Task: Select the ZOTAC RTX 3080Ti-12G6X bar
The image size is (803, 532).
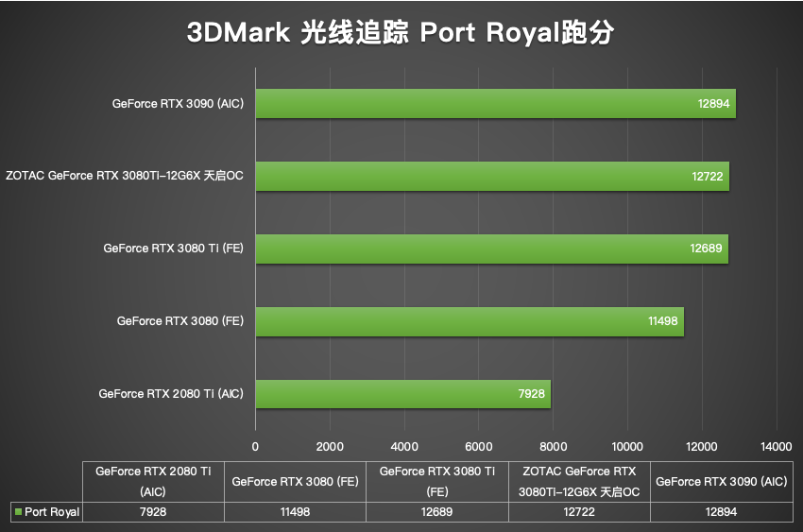Action: click(492, 176)
